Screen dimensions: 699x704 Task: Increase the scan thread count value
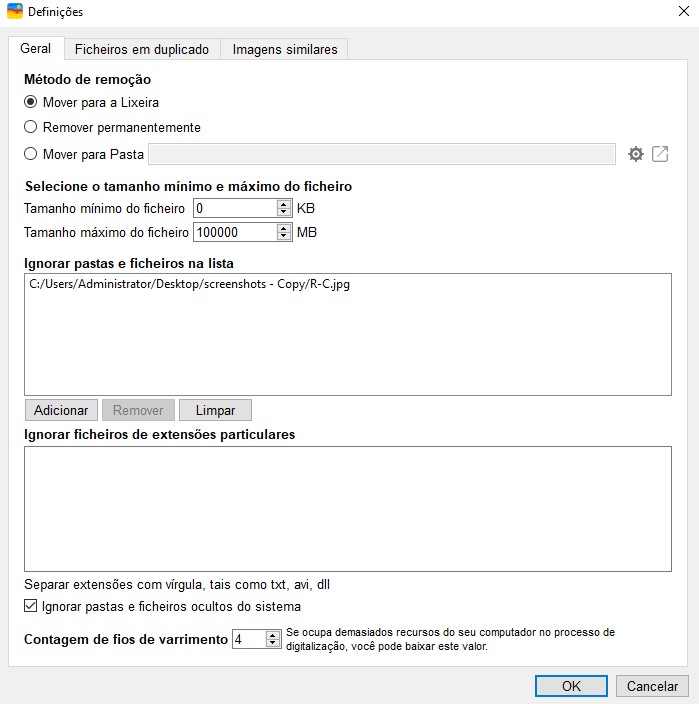(273, 634)
